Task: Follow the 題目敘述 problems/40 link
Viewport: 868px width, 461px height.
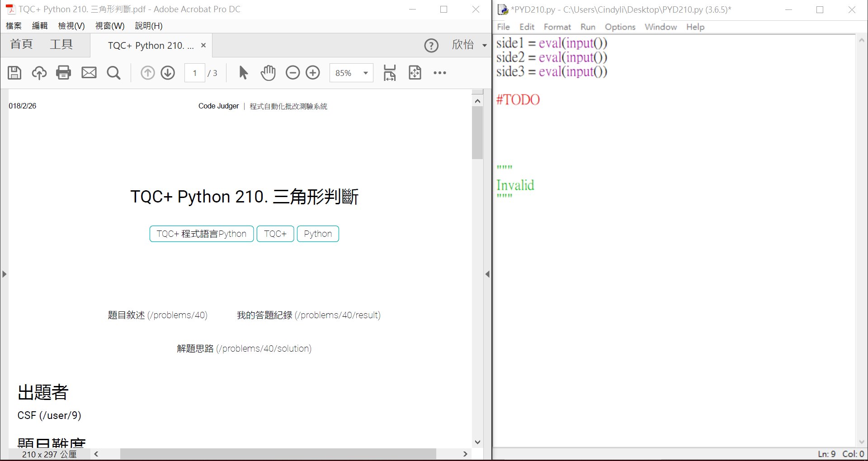Action: 157,315
